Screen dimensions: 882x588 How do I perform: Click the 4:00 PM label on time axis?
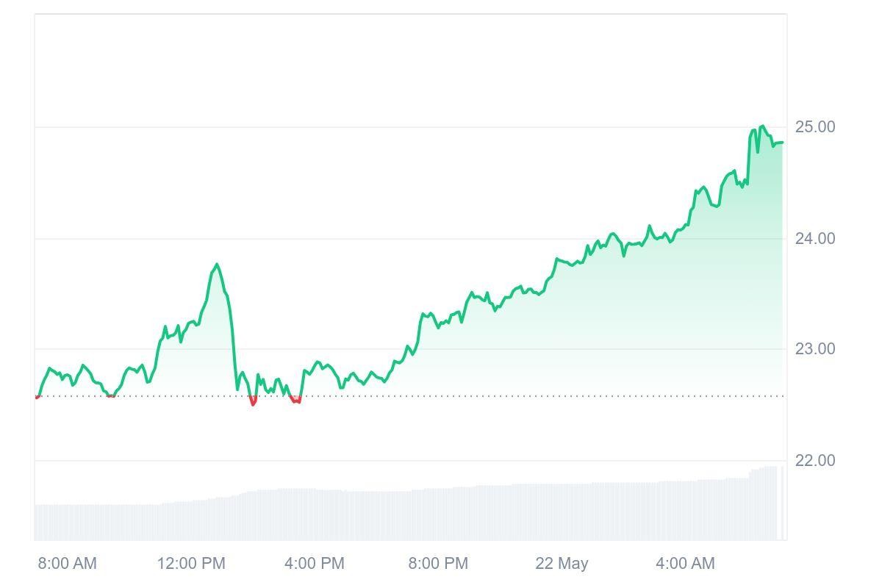tap(315, 564)
